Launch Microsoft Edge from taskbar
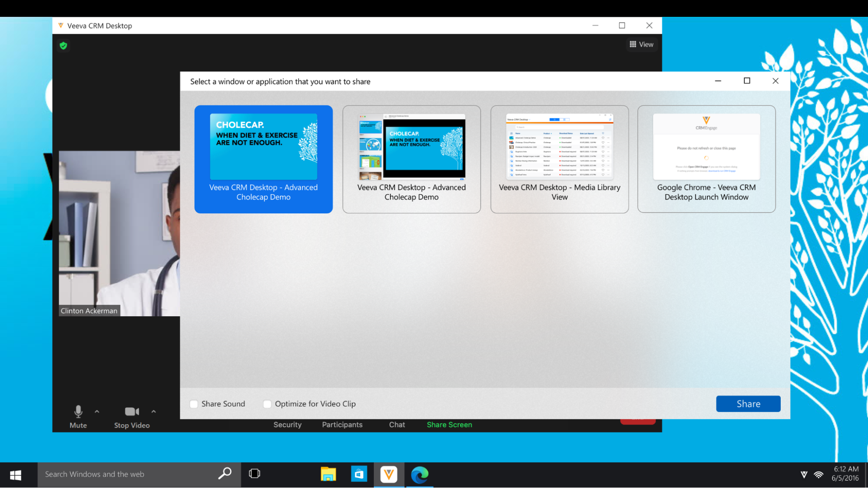This screenshot has height=488, width=868. click(x=419, y=474)
